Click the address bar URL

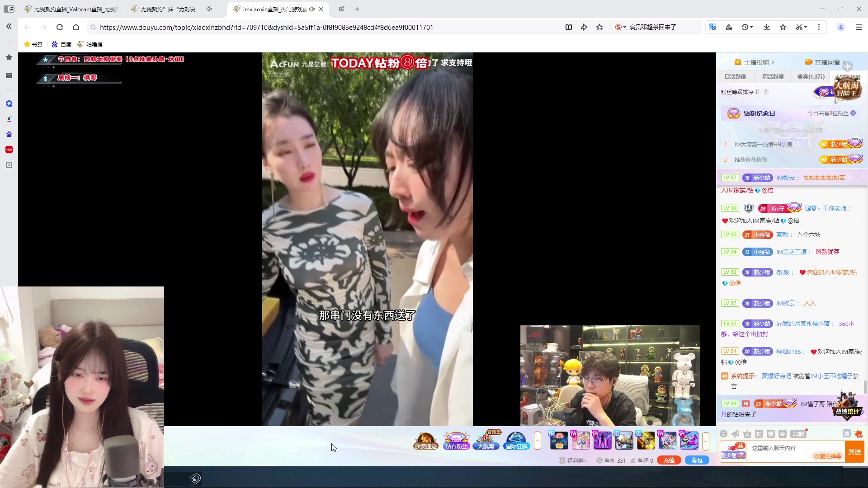[x=266, y=27]
